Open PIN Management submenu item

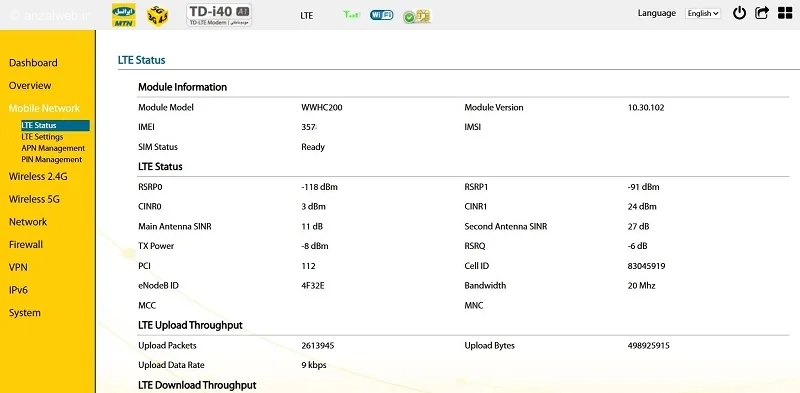(x=52, y=159)
